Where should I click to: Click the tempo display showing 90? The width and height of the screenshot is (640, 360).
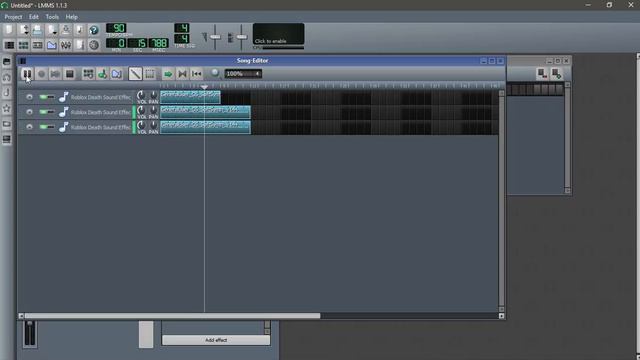tap(116, 28)
